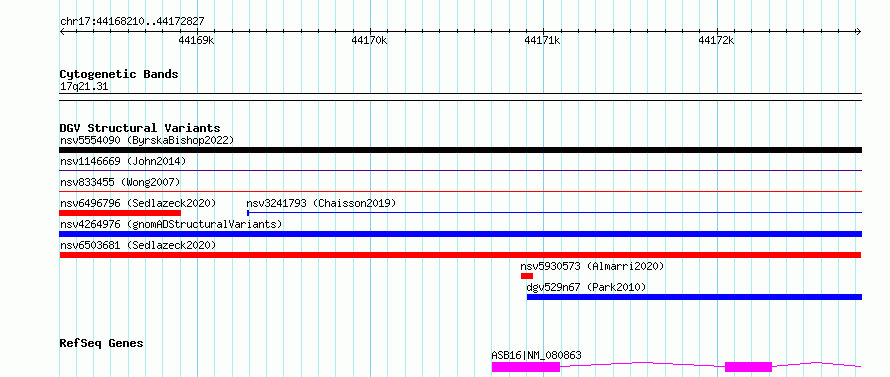Click the short red nsv6496796 bar
This screenshot has width=890, height=377.
click(120, 213)
